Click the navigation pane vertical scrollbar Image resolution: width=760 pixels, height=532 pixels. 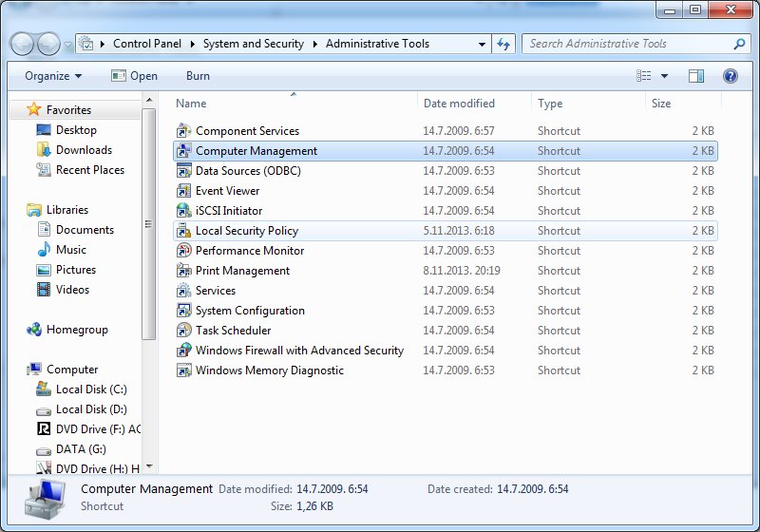(x=148, y=224)
